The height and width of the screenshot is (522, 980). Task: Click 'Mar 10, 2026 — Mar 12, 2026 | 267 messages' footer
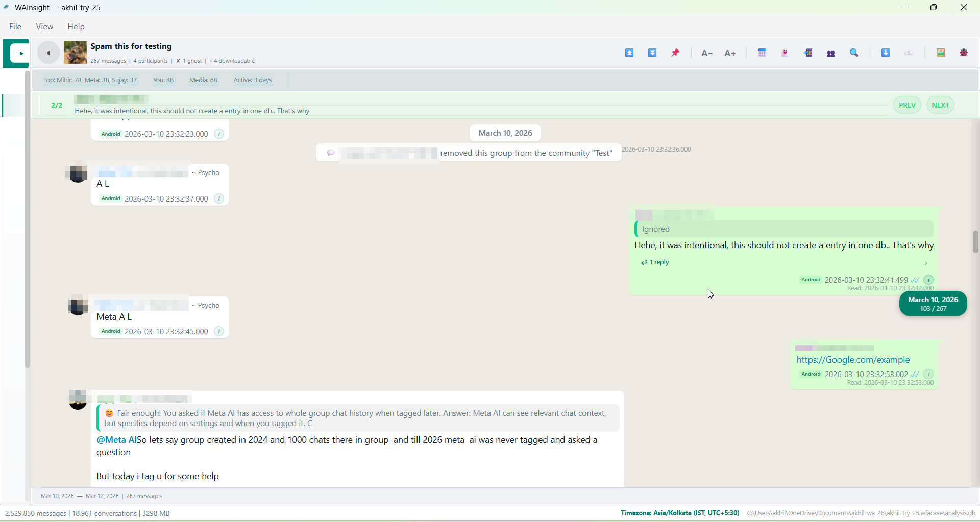(102, 496)
